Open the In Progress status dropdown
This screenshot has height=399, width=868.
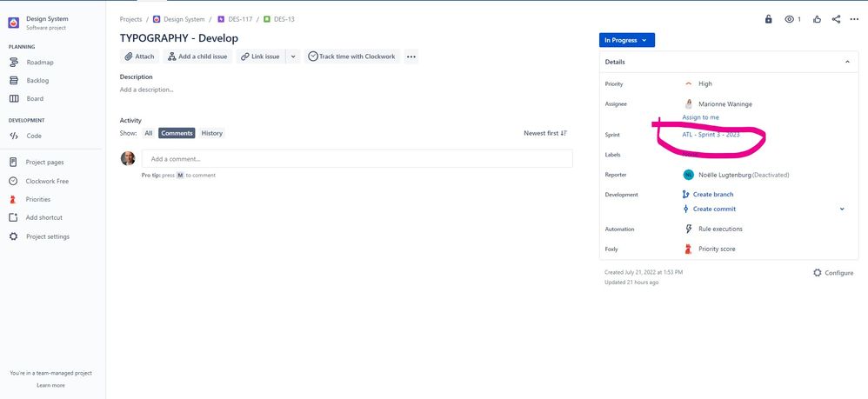(626, 40)
